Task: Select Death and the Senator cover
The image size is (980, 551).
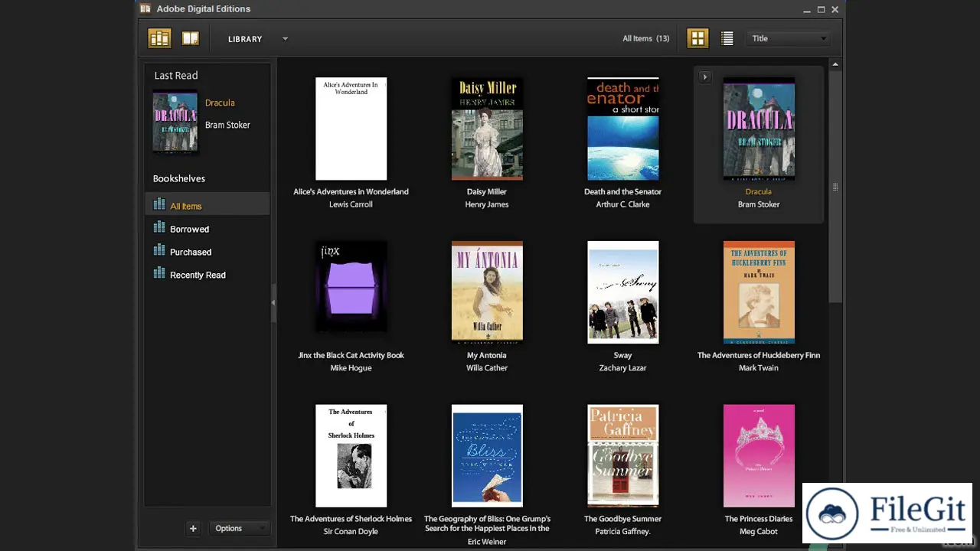Action: pos(622,129)
